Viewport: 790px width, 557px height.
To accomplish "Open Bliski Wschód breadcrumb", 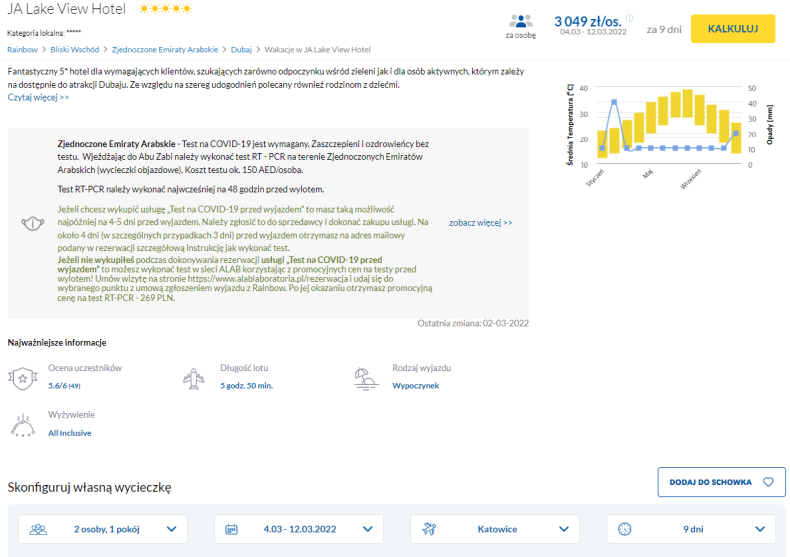I will click(x=75, y=49).
